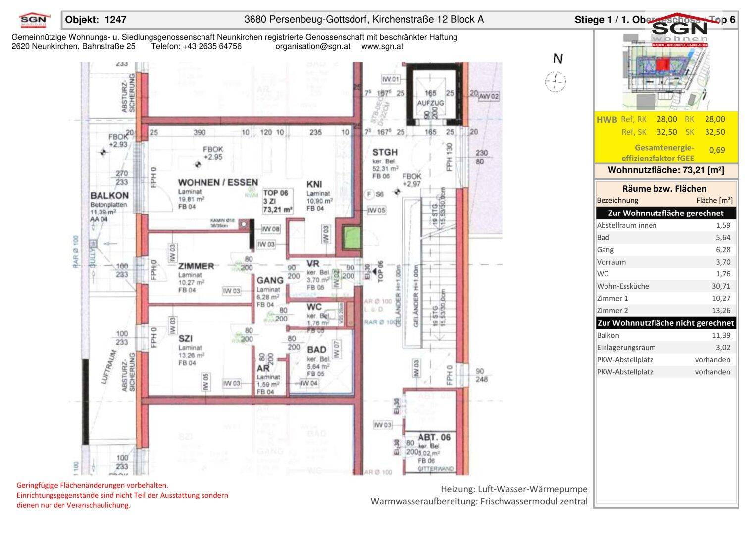This screenshot has height=535, width=756.
Task: Click the 'Räume bzw. Flächen' table title
Action: [664, 188]
